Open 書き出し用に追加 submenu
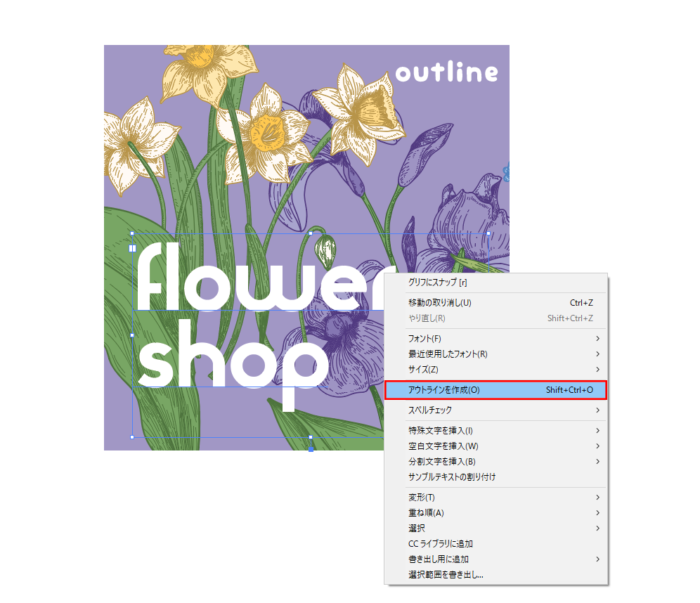Image resolution: width=700 pixels, height=603 pixels. pyautogui.click(x=495, y=559)
